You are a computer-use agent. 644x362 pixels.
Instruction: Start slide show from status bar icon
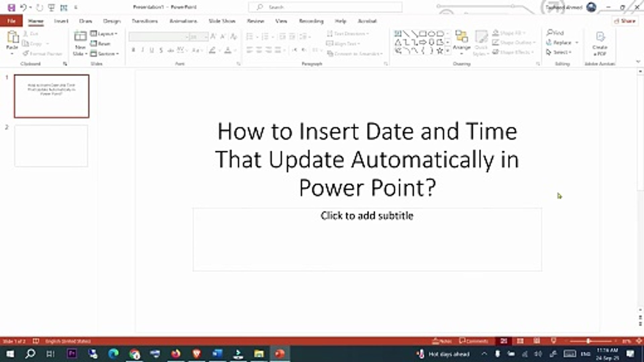pyautogui.click(x=553, y=341)
